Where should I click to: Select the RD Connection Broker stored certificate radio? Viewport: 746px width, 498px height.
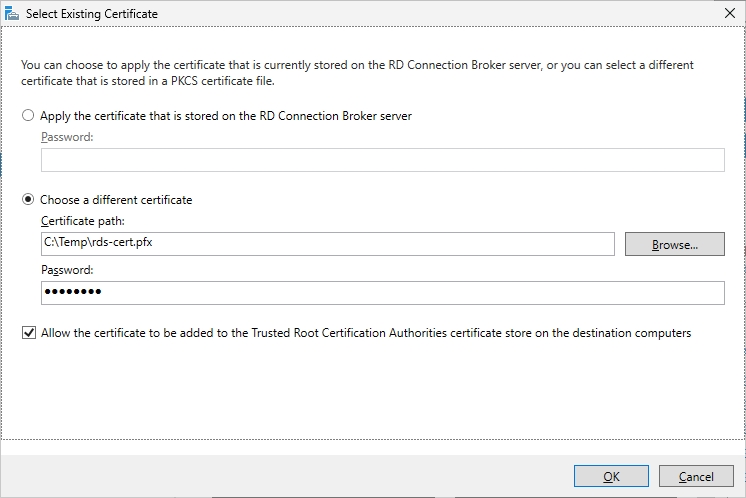(28, 116)
